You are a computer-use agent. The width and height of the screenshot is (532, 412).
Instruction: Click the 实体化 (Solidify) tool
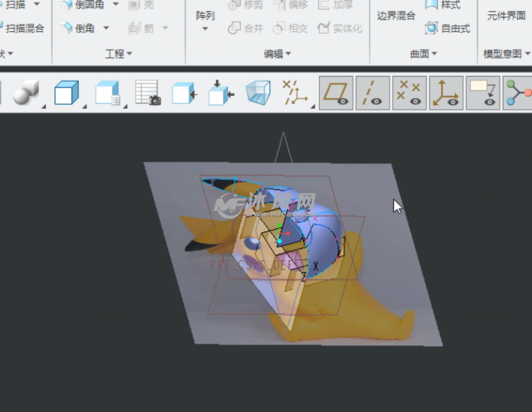pyautogui.click(x=340, y=28)
